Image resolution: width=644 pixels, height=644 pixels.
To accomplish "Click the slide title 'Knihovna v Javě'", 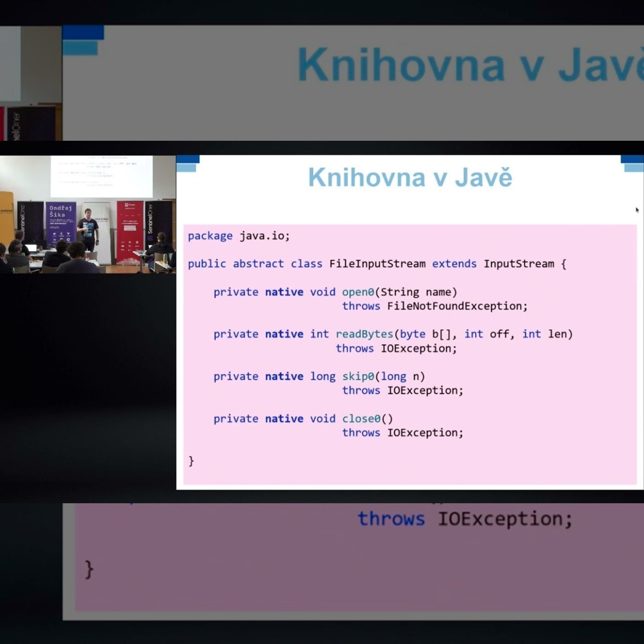I will 410,178.
